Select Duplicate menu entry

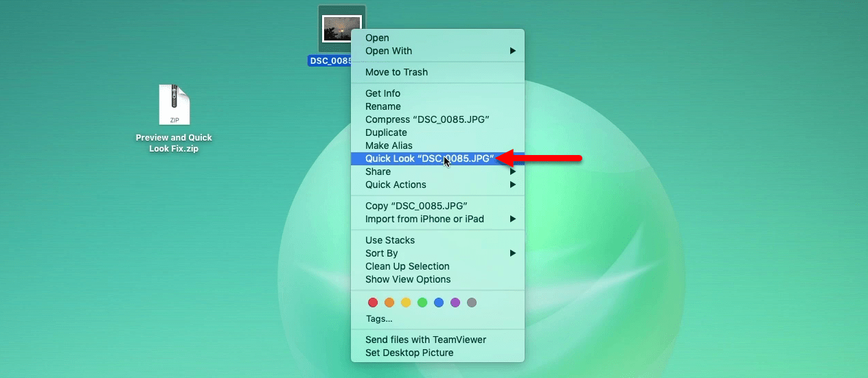[437, 132]
